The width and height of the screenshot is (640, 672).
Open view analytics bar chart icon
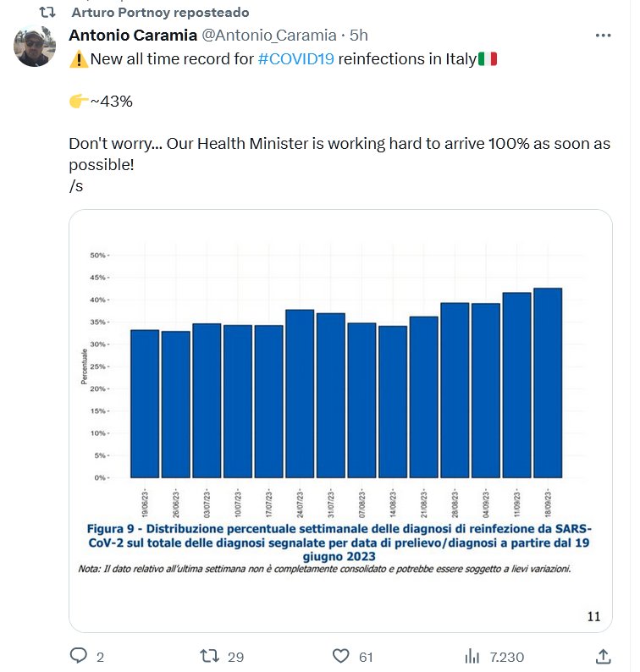472,656
